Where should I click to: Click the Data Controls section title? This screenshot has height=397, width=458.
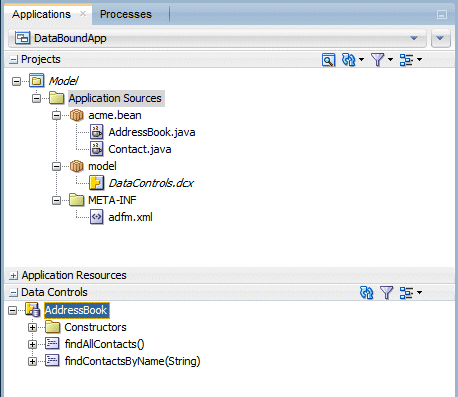click(x=54, y=292)
